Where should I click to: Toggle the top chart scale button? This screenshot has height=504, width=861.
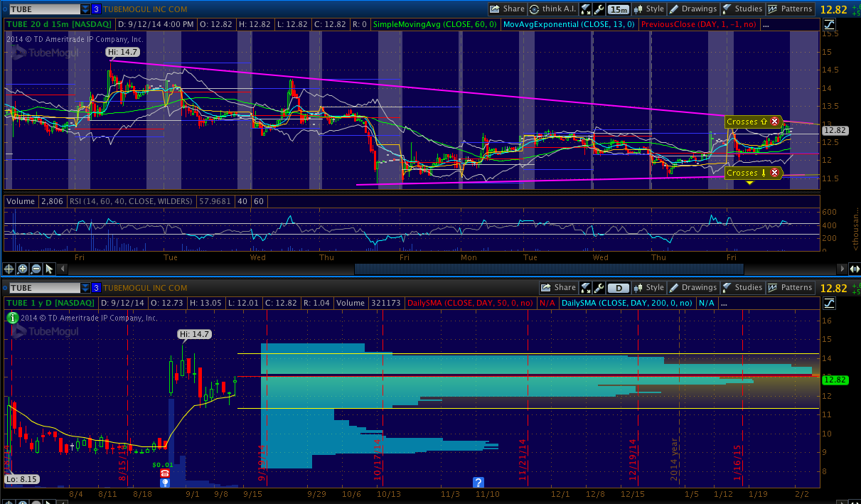point(829,25)
